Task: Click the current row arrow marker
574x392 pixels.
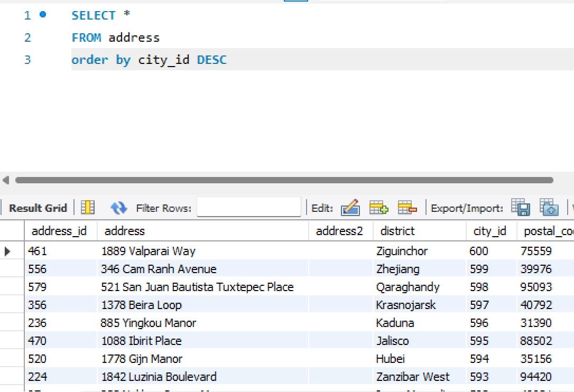Action: [x=7, y=251]
